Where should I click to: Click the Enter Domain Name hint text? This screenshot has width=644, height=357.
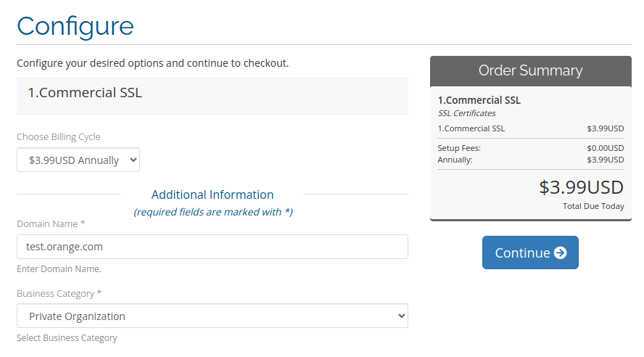click(59, 269)
